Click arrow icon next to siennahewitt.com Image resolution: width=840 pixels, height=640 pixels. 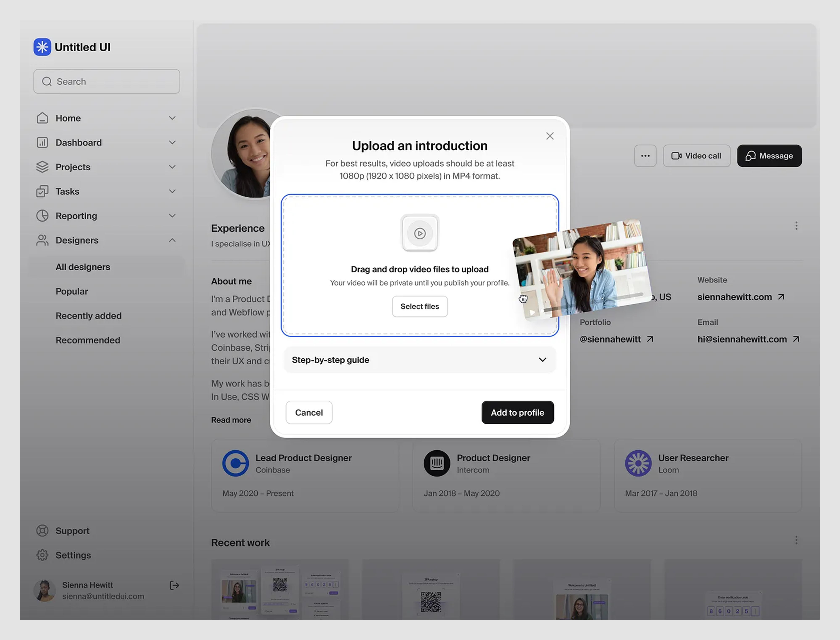pos(781,297)
